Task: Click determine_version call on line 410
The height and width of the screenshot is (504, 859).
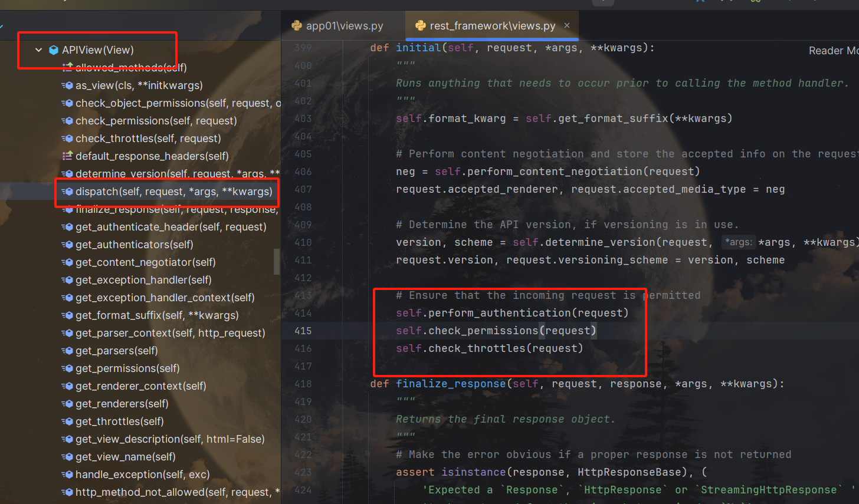Action: (600, 242)
